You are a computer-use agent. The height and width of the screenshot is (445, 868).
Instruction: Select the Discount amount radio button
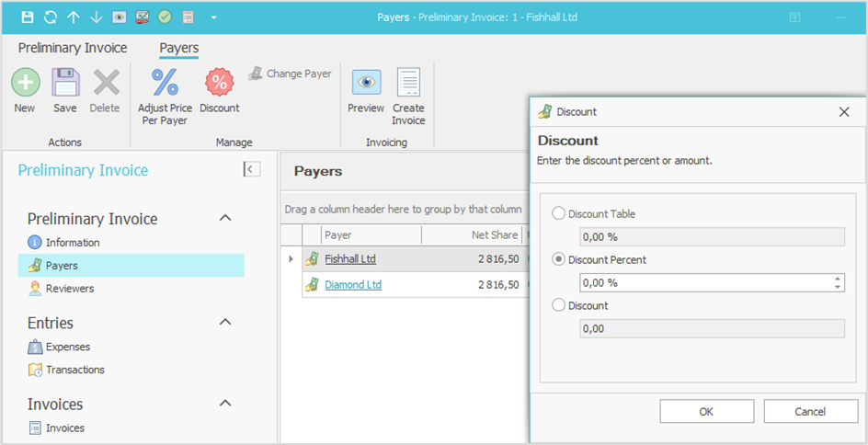[x=558, y=305]
